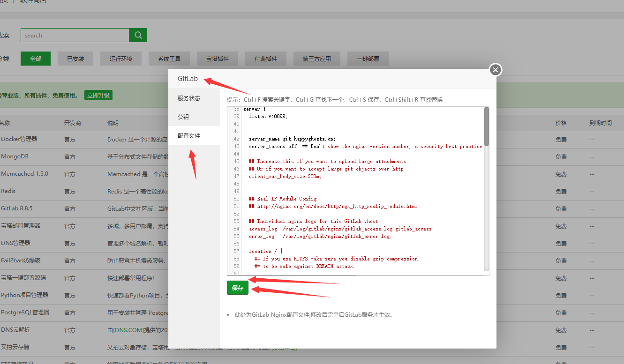Save the GitLab Nginx configuration
Image resolution: width=624 pixels, height=364 pixels.
click(x=237, y=288)
